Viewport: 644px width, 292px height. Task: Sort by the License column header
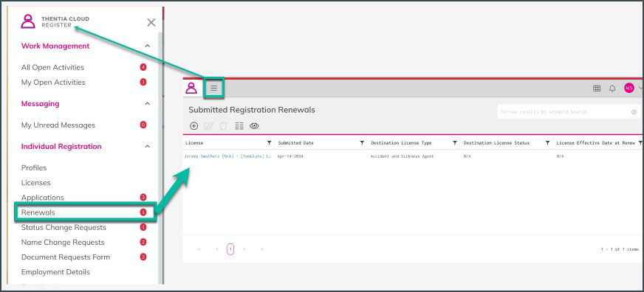tap(194, 143)
